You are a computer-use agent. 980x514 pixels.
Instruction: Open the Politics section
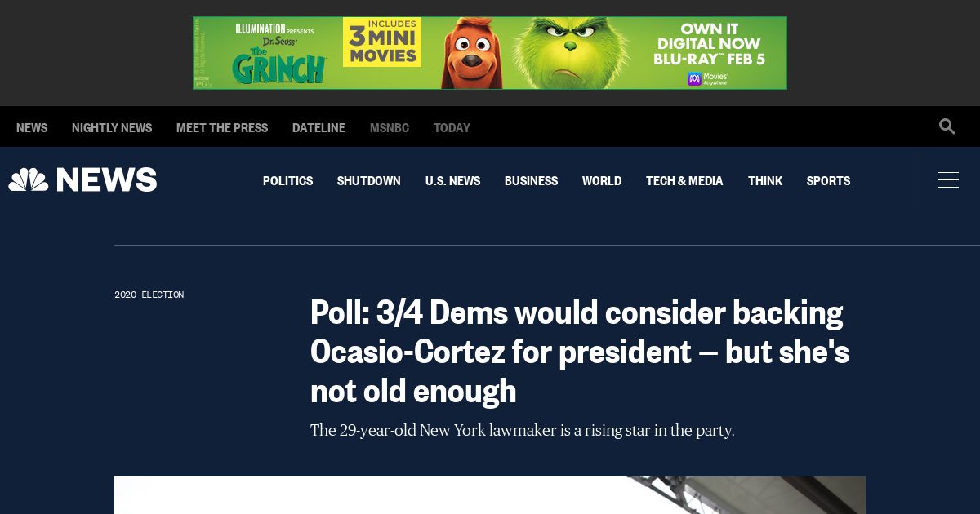click(287, 181)
